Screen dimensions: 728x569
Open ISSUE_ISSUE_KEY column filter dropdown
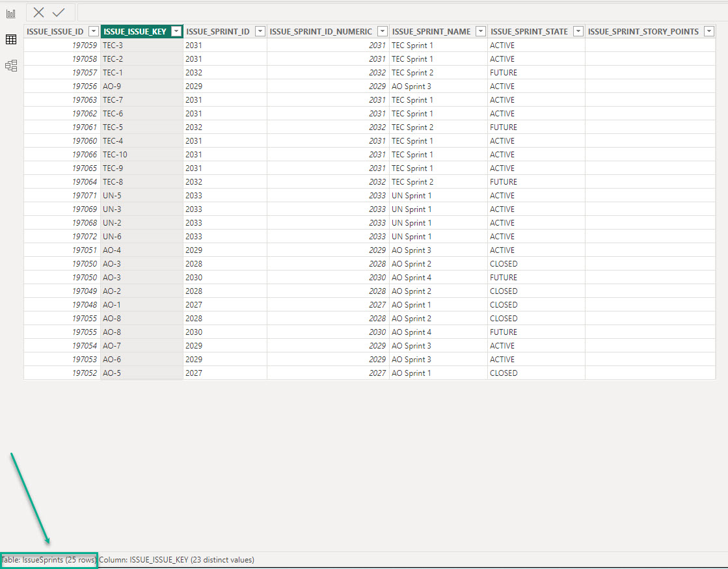click(175, 31)
